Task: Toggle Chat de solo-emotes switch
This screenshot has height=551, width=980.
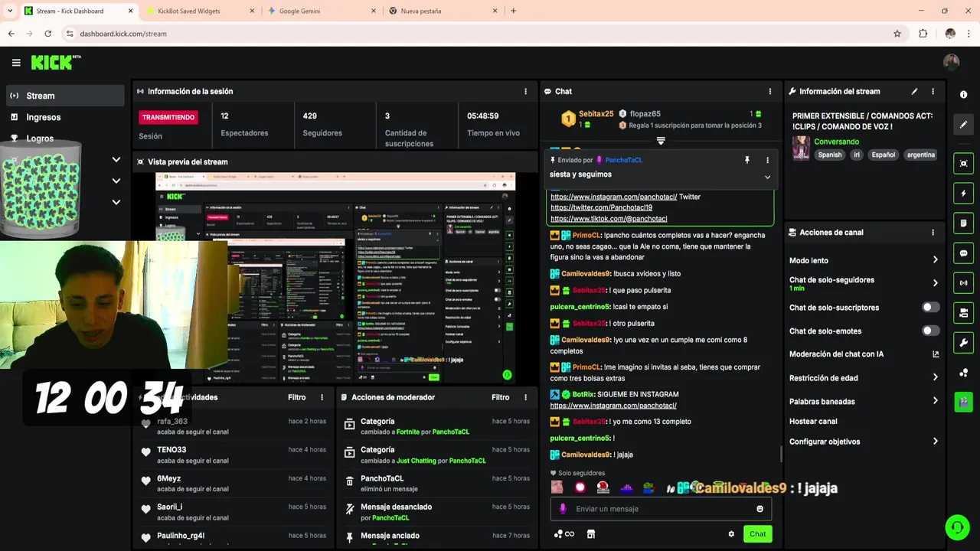Action: tap(930, 331)
